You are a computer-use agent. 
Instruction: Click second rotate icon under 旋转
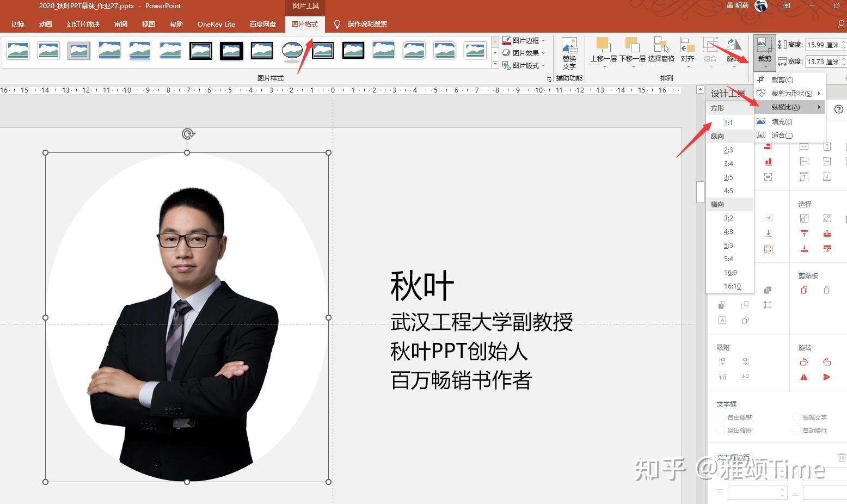(x=827, y=362)
